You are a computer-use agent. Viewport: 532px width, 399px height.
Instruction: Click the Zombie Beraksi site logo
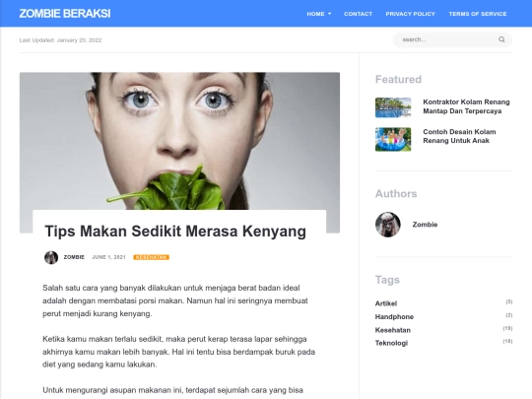pos(65,14)
